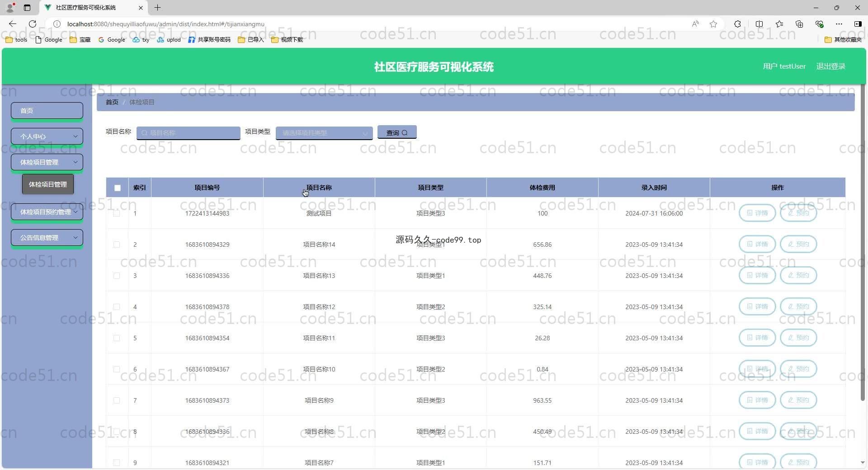The image size is (868, 470).
Task: Go back with the browser back arrow
Action: point(13,24)
